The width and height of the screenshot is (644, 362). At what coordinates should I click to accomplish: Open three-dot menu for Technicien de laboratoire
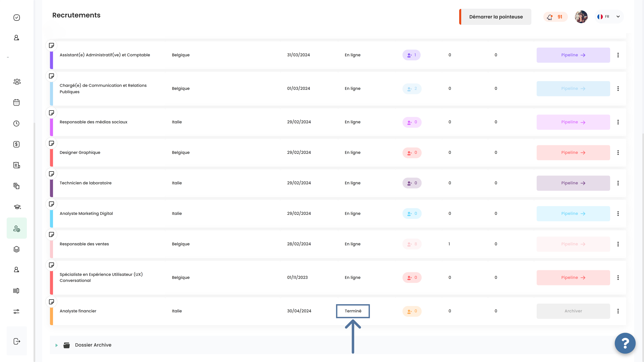618,183
